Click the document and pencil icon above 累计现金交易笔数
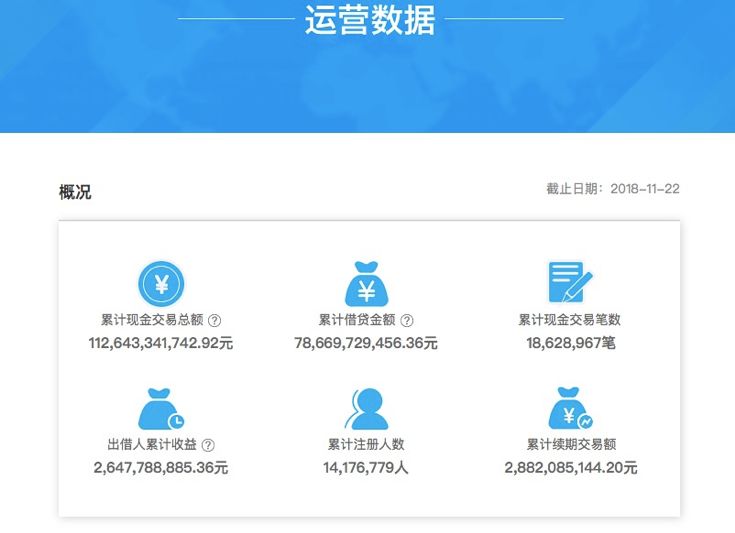The width and height of the screenshot is (735, 533). pos(570,282)
